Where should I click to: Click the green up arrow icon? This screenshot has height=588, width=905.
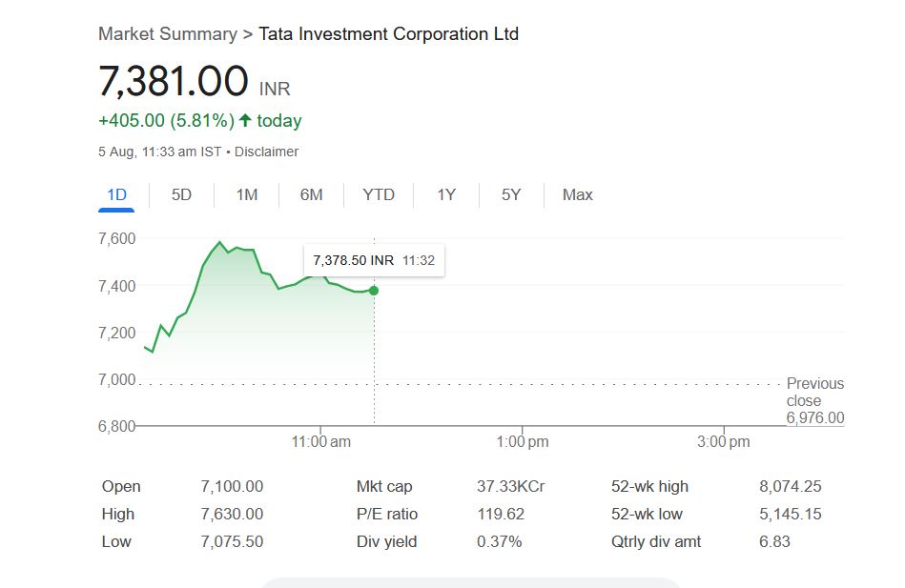click(245, 120)
